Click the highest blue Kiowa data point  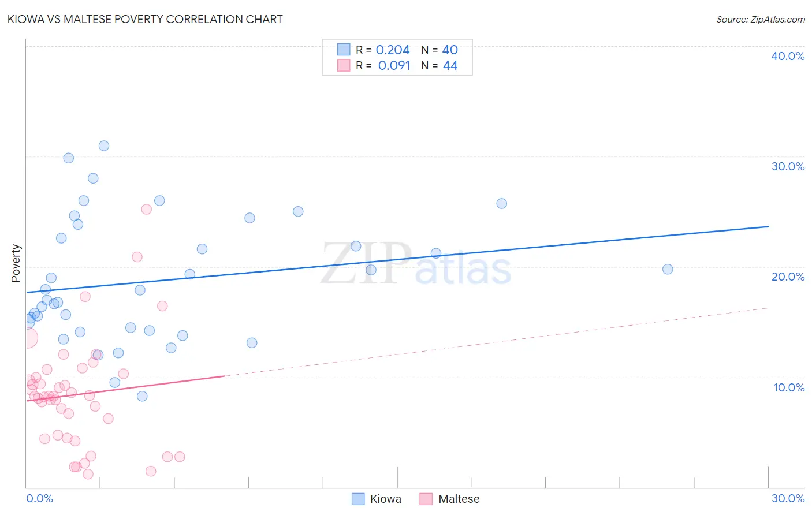(104, 145)
